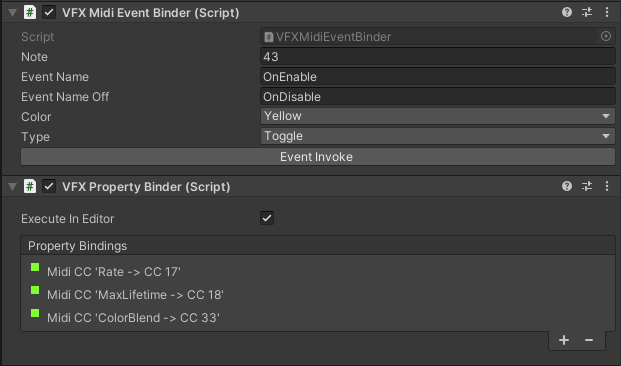
Task: Add a new property binding
Action: (x=564, y=340)
